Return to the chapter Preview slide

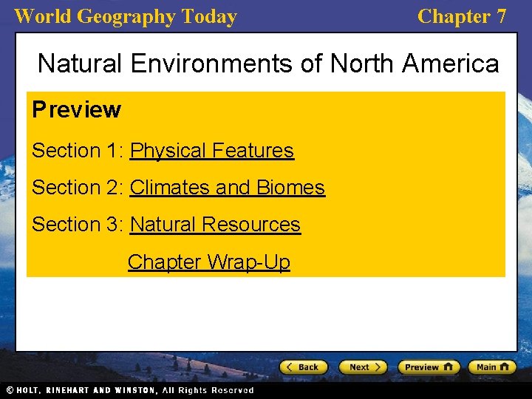429,367
